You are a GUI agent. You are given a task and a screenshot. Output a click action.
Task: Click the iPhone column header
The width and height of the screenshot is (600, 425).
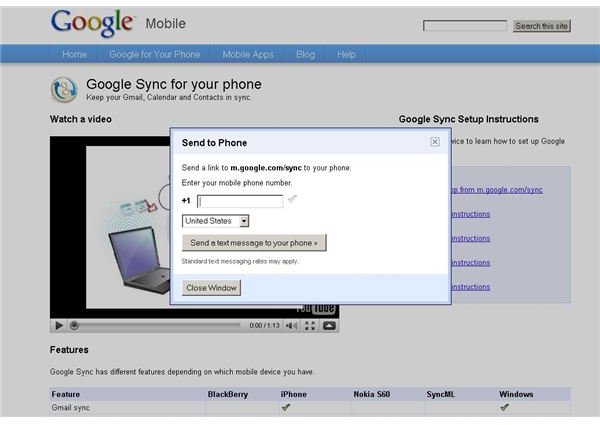tap(293, 394)
